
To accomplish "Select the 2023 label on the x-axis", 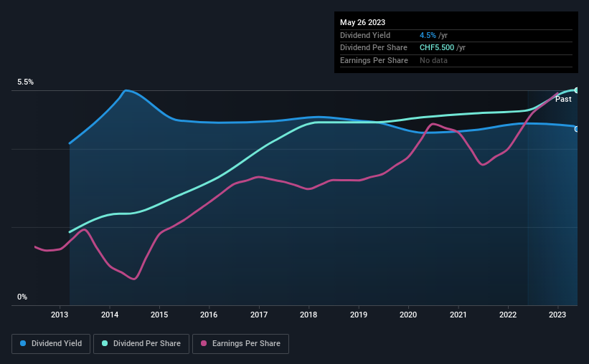I will coord(557,315).
